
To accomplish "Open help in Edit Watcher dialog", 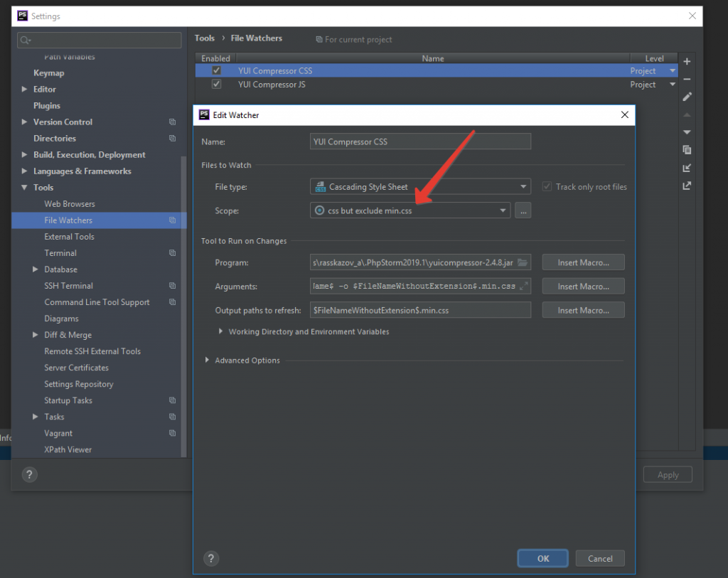I will pos(210,558).
